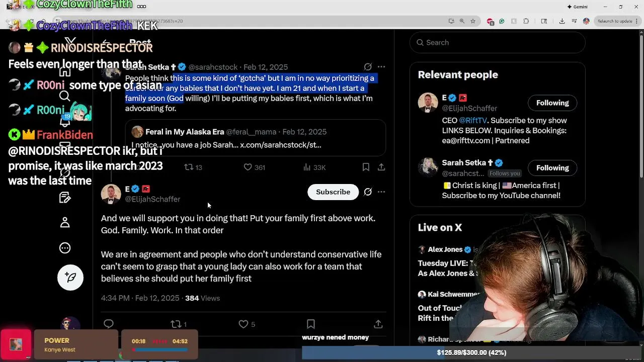The image size is (644, 362).
Task: Click the 4:34 PM · Feb 12, 2025 timestamp
Action: 140,298
